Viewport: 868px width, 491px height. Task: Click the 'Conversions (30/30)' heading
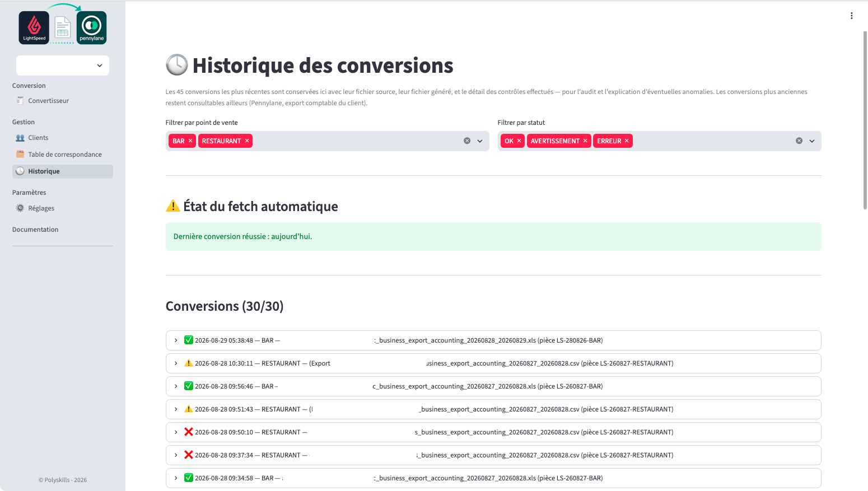tap(225, 306)
